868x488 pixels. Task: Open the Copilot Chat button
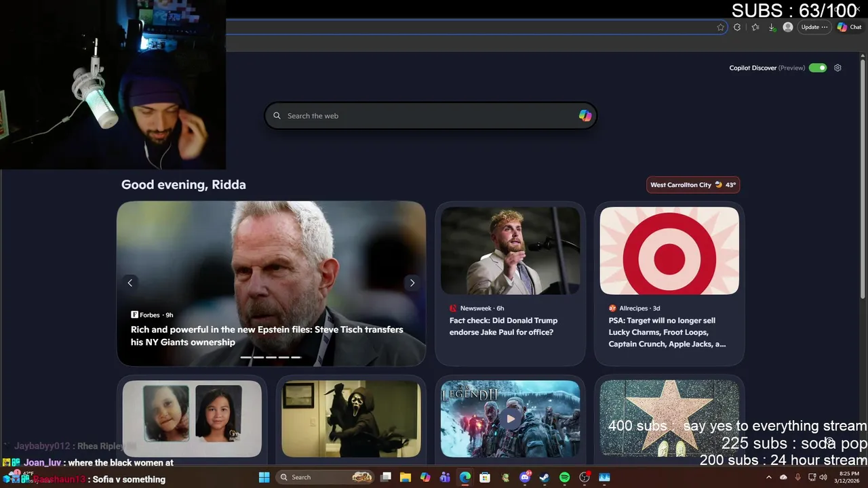click(850, 27)
